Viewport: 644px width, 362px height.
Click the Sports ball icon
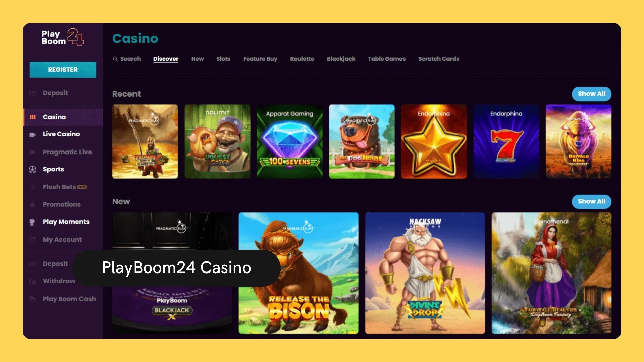[x=33, y=169]
